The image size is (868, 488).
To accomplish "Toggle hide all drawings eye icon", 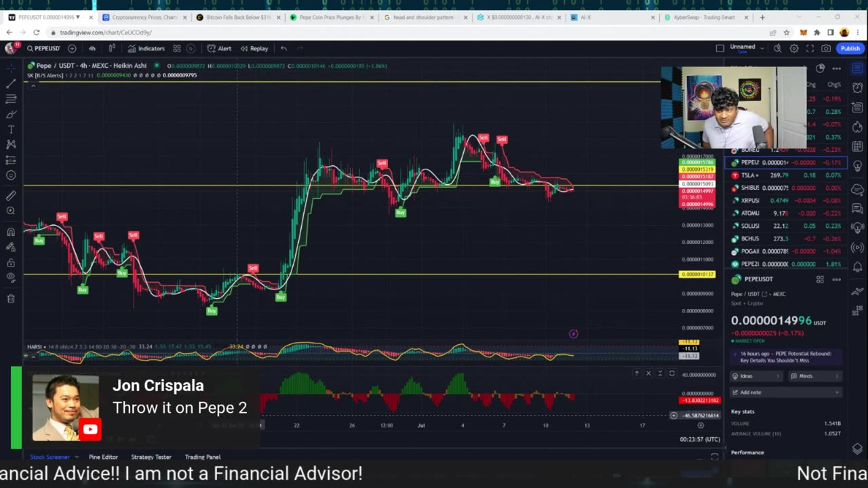I will 11,277.
